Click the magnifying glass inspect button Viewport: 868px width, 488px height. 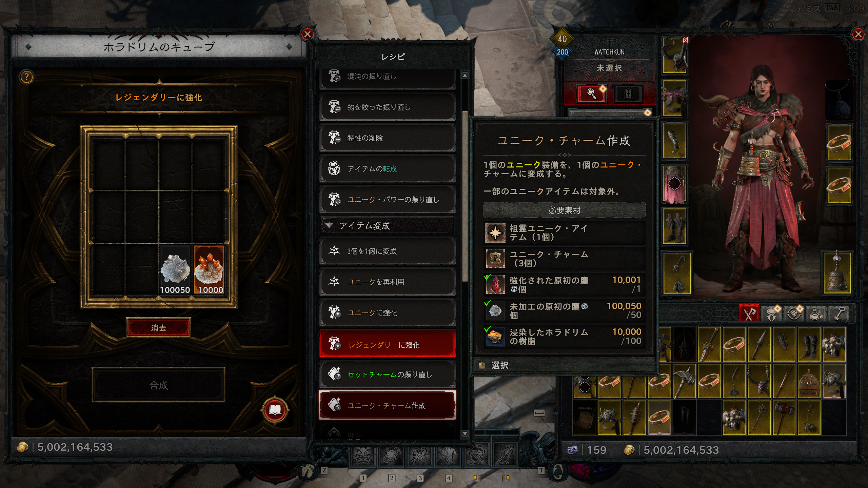pyautogui.click(x=592, y=93)
